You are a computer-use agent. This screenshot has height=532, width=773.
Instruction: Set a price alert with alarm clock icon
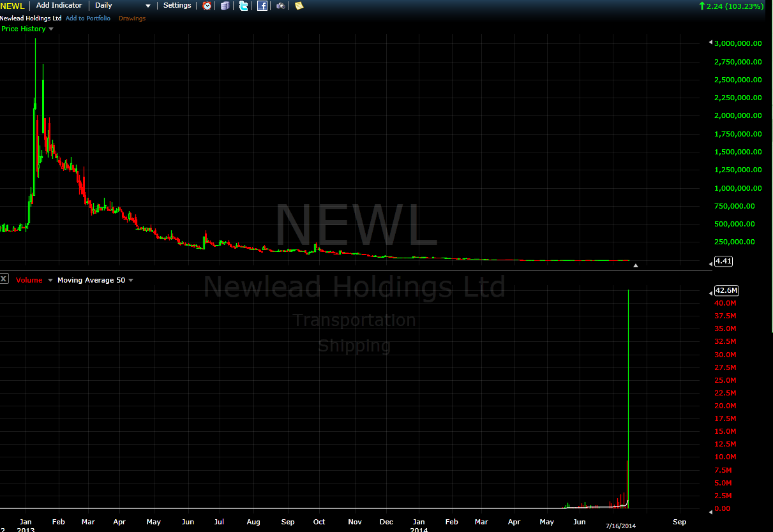pos(207,6)
